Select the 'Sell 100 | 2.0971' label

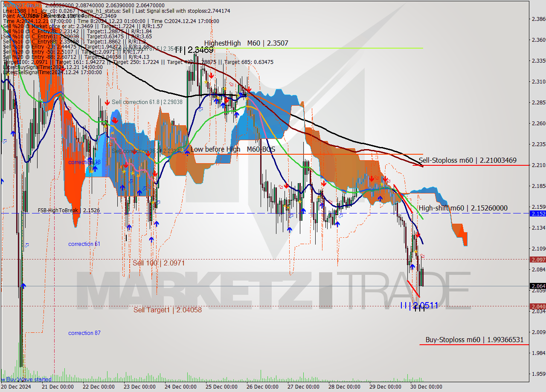(x=159, y=263)
